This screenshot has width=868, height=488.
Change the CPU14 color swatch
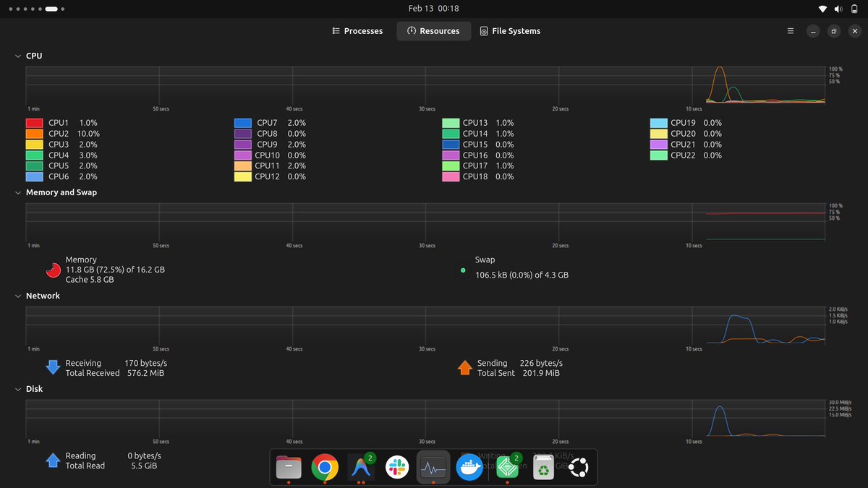pyautogui.click(x=451, y=134)
